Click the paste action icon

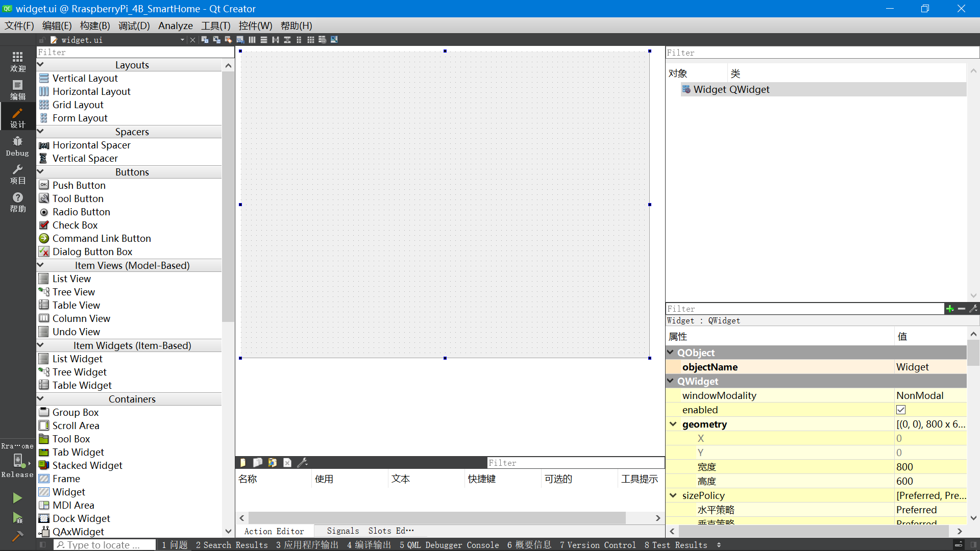point(273,462)
